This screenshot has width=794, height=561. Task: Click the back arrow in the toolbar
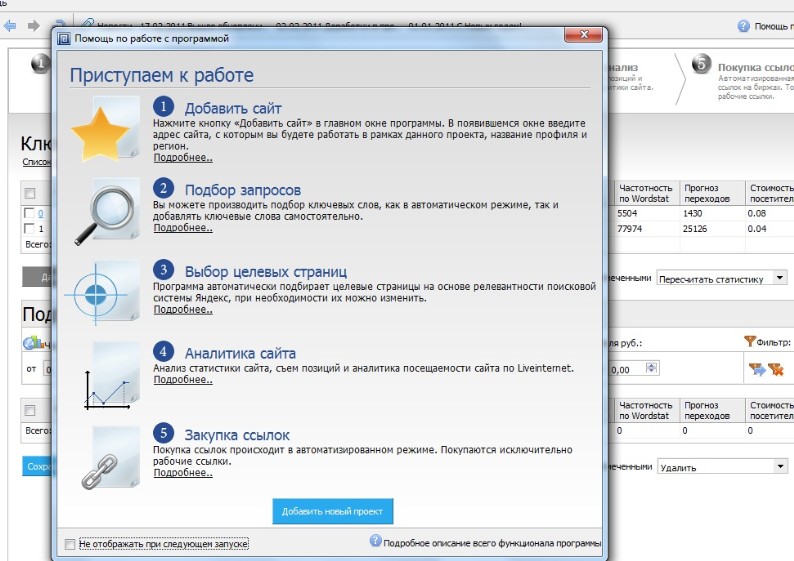coord(10,25)
